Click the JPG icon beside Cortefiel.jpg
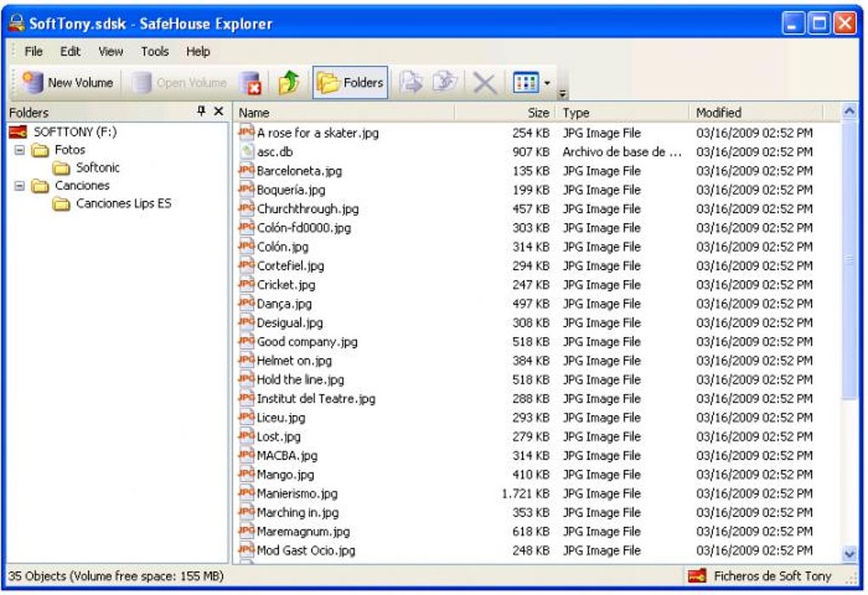Viewport: 868px width, 595px height. 246,265
